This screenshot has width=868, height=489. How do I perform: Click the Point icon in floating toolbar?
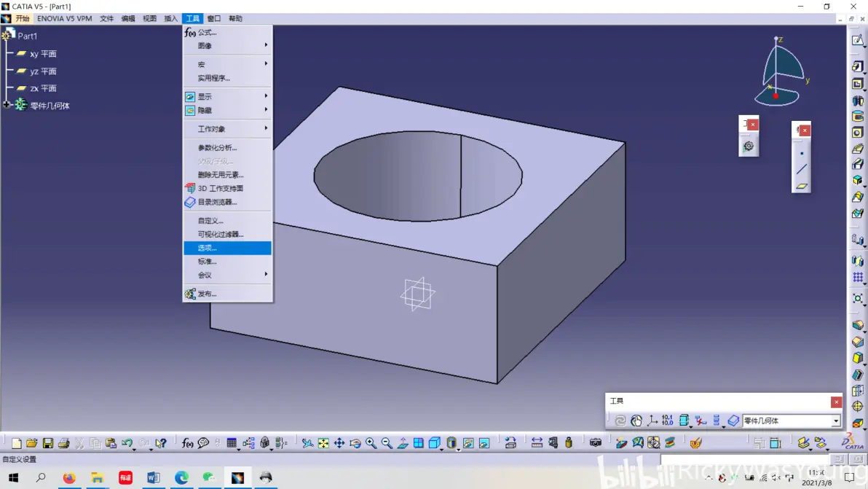(802, 153)
